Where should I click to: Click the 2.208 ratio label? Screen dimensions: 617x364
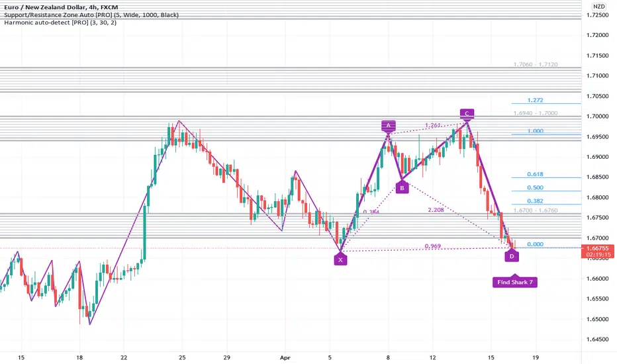pos(436,210)
